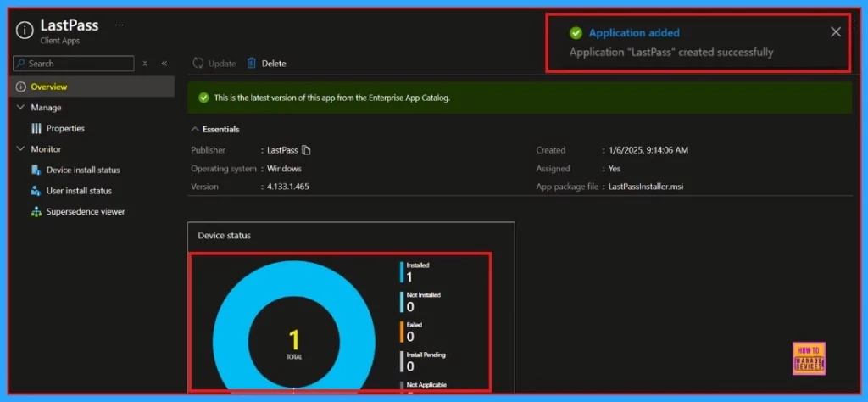Viewport: 868px width, 402px height.
Task: Collapse the sidebar with double chevron
Action: coord(164,64)
